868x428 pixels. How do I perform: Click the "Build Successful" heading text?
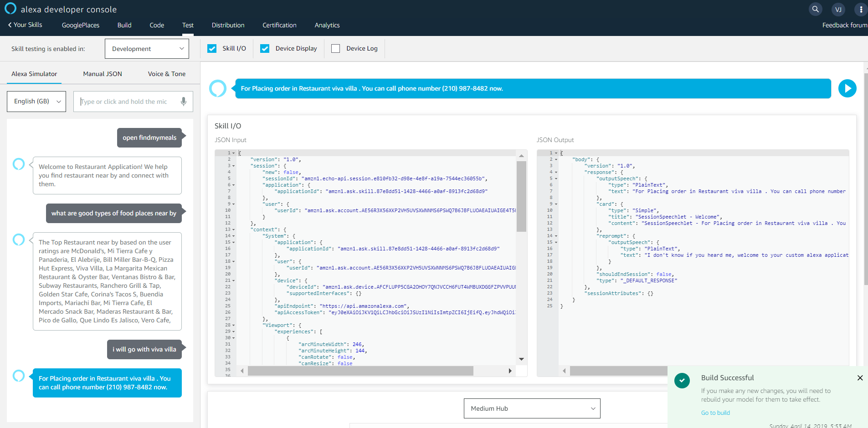tap(727, 378)
